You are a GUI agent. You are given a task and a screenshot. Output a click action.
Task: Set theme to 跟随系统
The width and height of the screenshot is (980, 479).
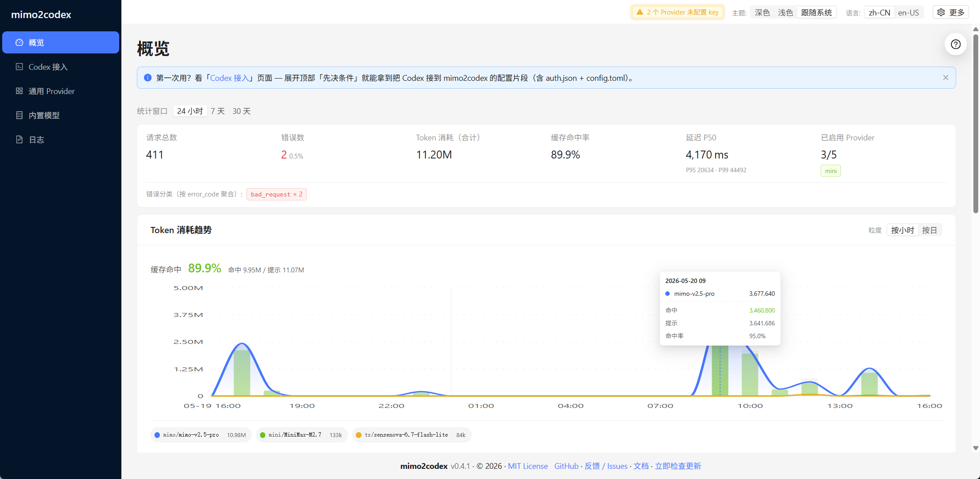(x=816, y=12)
